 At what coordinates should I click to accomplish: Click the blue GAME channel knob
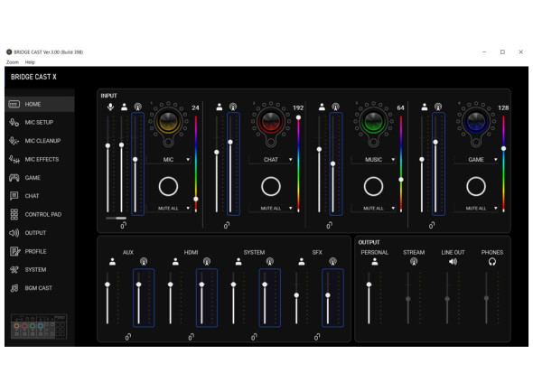(476, 121)
